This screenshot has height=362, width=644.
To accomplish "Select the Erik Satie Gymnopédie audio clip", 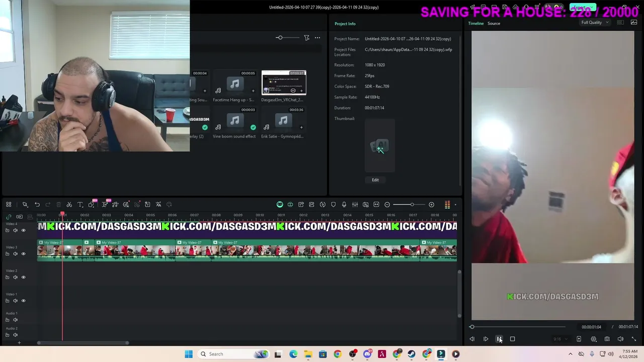I will point(283,120).
